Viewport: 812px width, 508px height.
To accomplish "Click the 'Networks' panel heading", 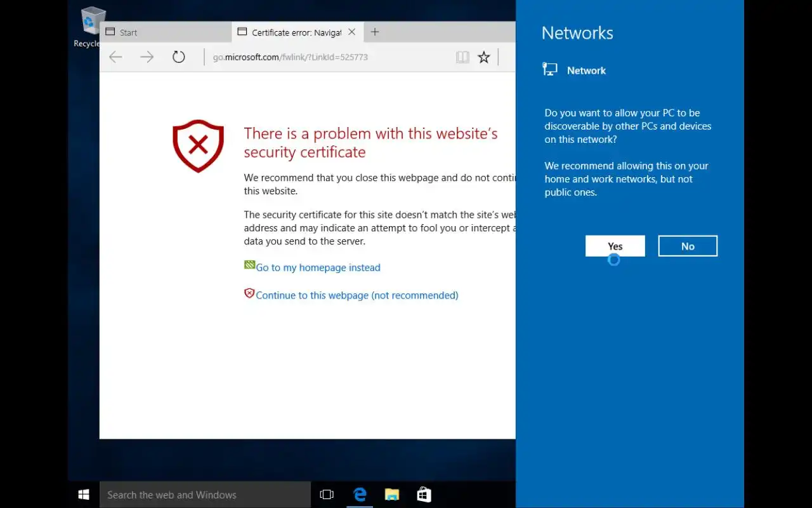I will click(577, 33).
